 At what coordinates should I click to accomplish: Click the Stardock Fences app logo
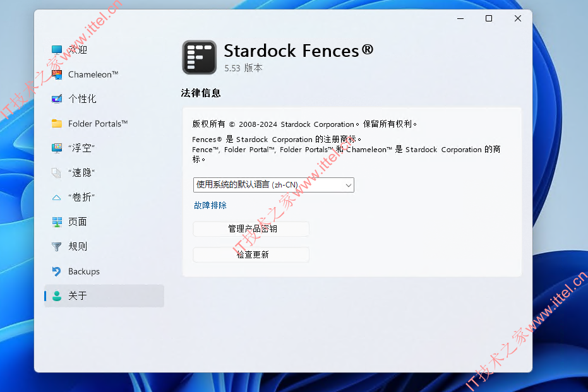pyautogui.click(x=199, y=57)
